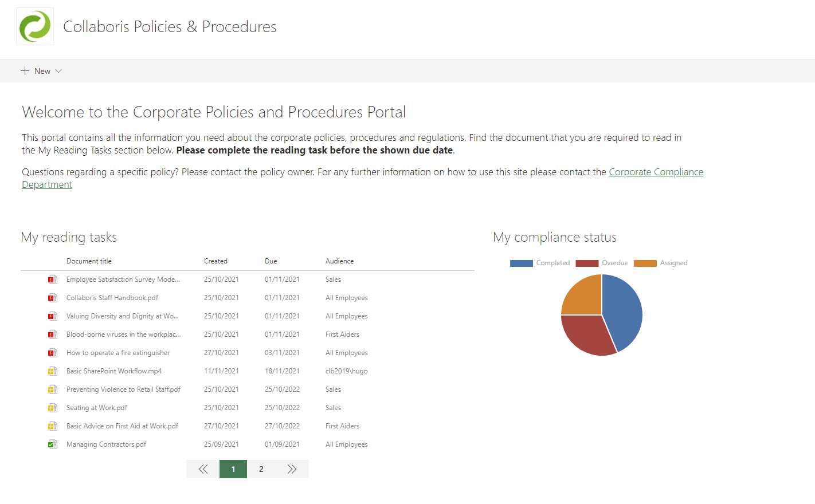Go to previous page with double-left arrows
Image resolution: width=815 pixels, height=504 pixels.
pos(203,469)
